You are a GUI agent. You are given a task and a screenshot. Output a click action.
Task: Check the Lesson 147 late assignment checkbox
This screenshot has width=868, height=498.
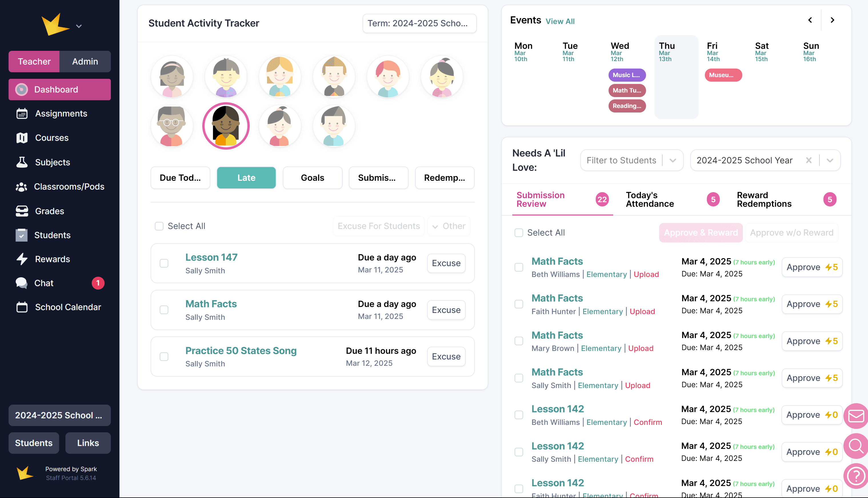click(x=164, y=263)
